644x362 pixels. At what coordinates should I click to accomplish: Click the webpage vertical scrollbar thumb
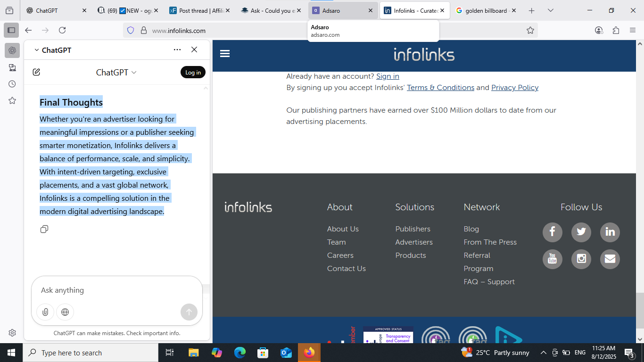640,310
